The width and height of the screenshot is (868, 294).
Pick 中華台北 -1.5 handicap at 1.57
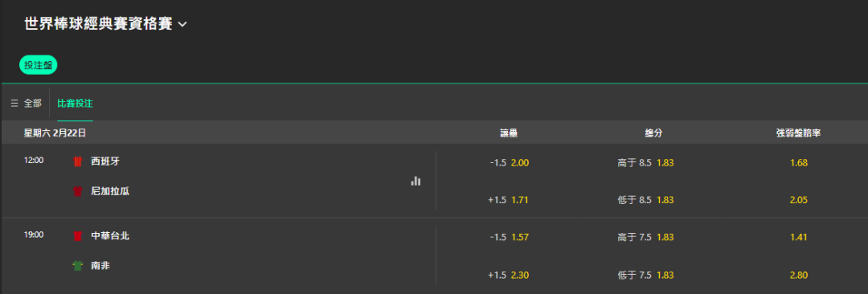click(x=510, y=237)
